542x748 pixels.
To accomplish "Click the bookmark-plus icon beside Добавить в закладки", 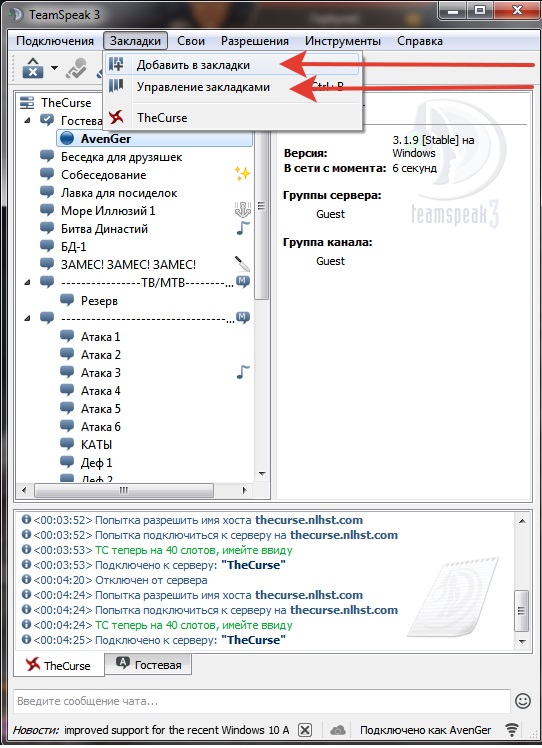I will coord(116,64).
